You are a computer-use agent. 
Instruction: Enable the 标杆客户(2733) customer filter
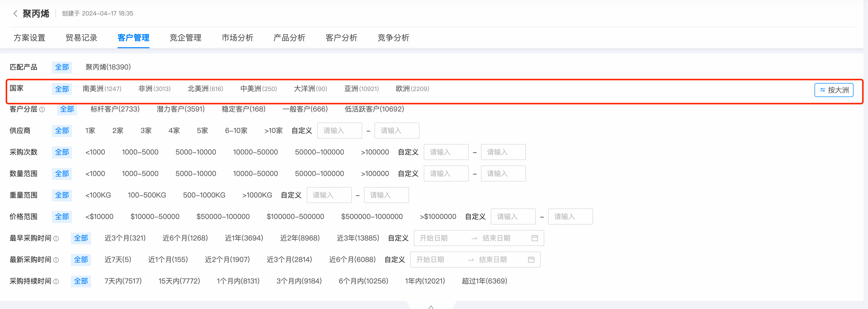click(x=114, y=109)
